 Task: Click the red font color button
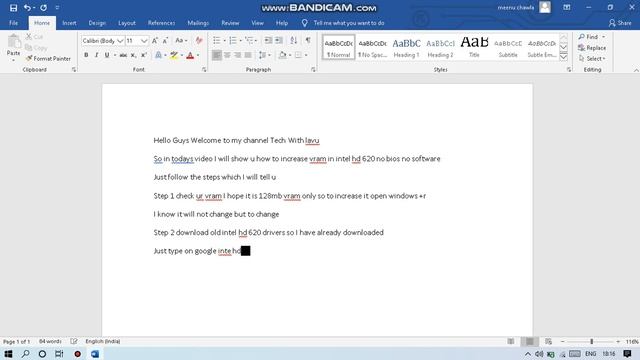tap(190, 55)
